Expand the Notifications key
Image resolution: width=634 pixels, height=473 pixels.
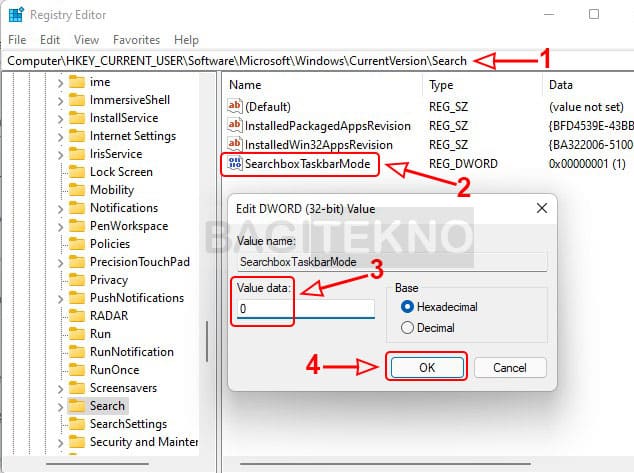pos(60,209)
